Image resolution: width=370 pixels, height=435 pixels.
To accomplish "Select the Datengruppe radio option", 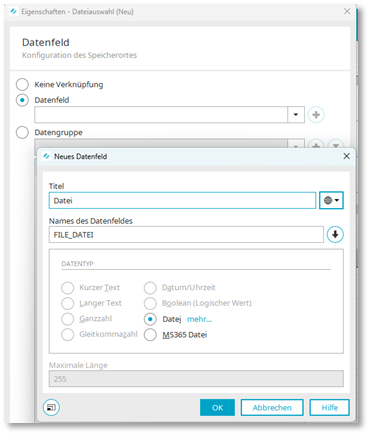I will [22, 132].
